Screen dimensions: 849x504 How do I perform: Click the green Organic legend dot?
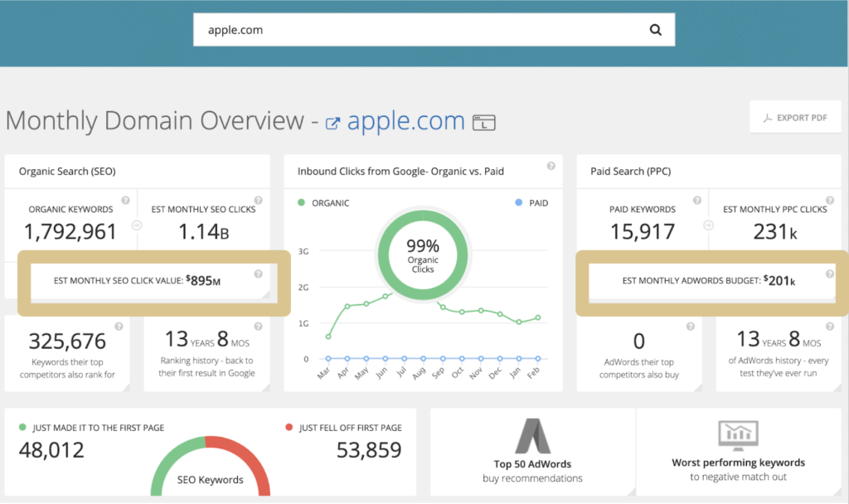301,202
